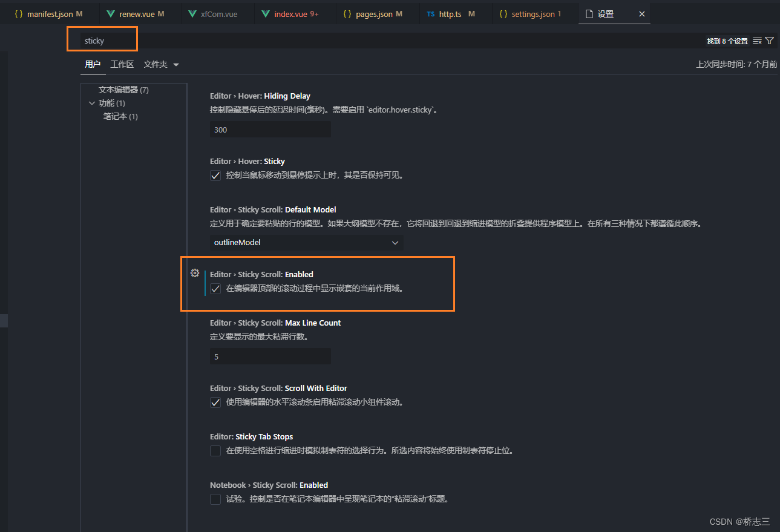Switch to the 工作区 settings tab
The image size is (780, 532).
(122, 64)
